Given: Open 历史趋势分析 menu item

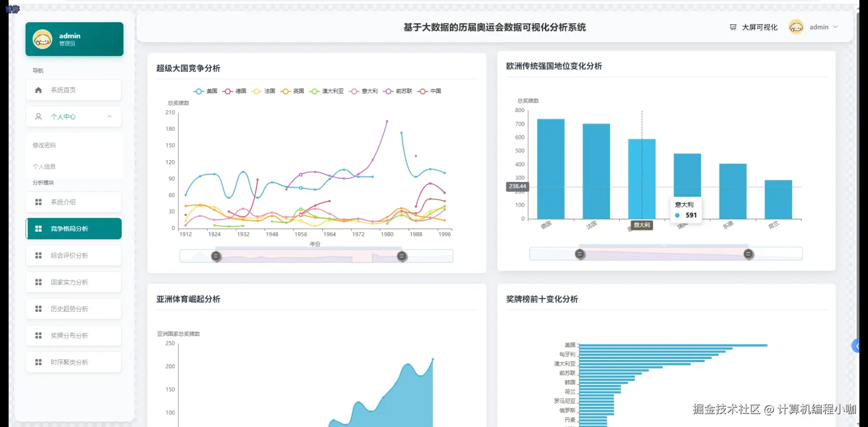Looking at the screenshot, I should point(74,309).
